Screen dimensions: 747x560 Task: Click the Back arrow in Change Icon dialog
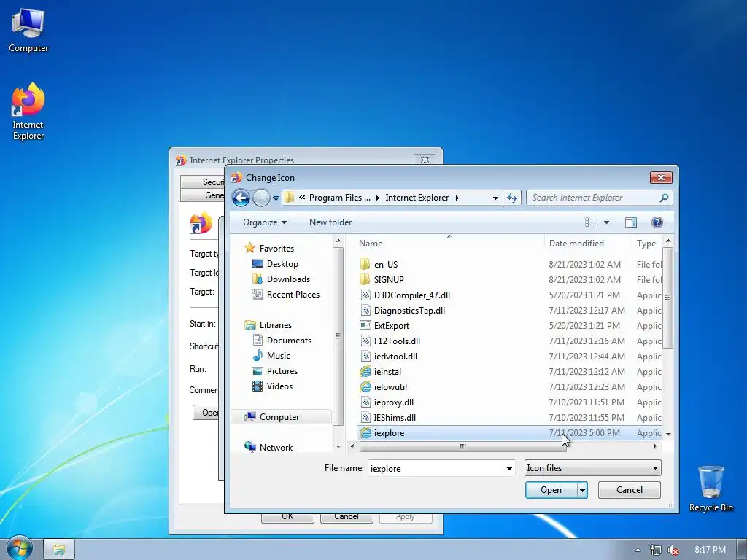point(241,198)
